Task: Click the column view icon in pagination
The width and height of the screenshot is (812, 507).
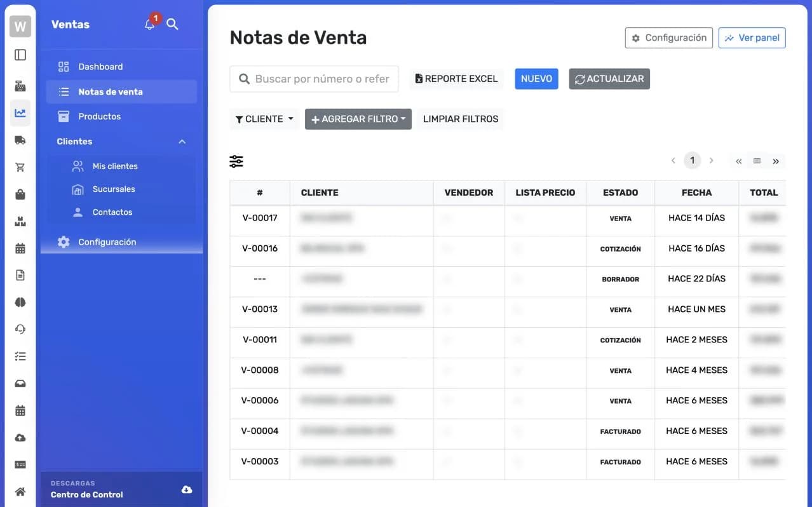Action: click(x=757, y=161)
